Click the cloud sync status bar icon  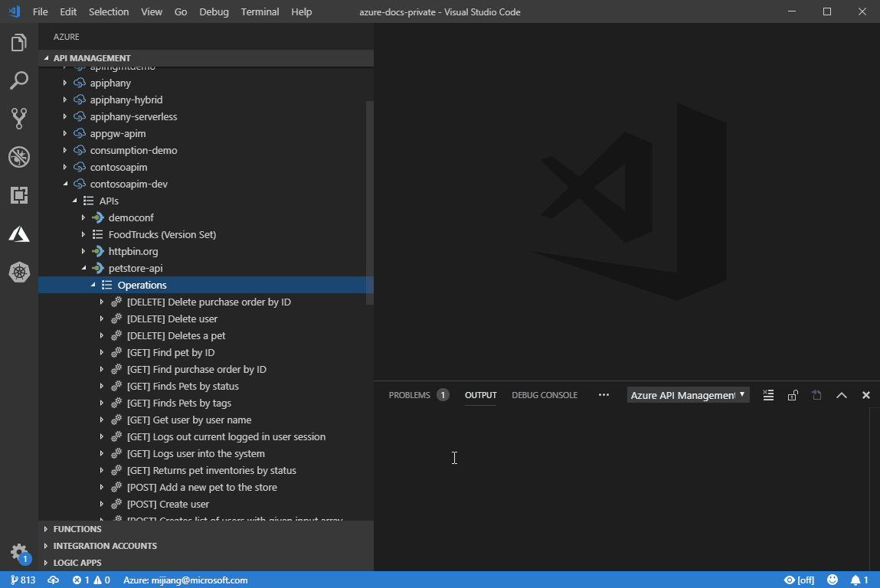[x=54, y=580]
